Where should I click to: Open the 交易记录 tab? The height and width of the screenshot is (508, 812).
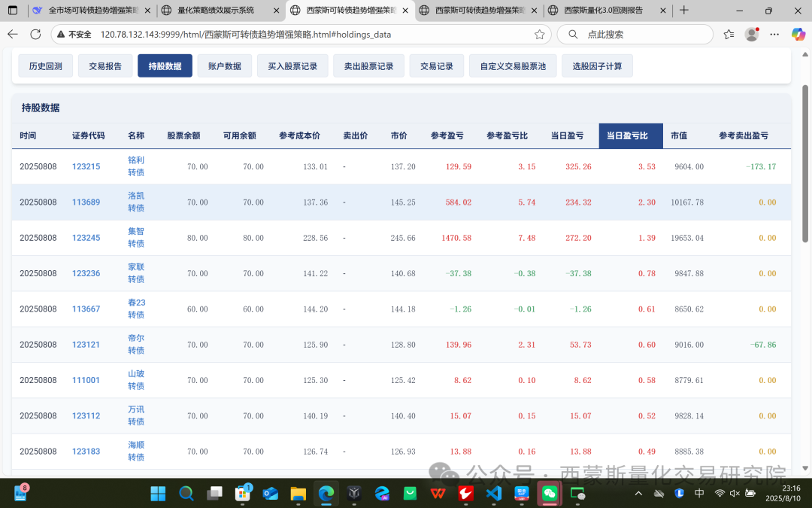[x=437, y=65]
